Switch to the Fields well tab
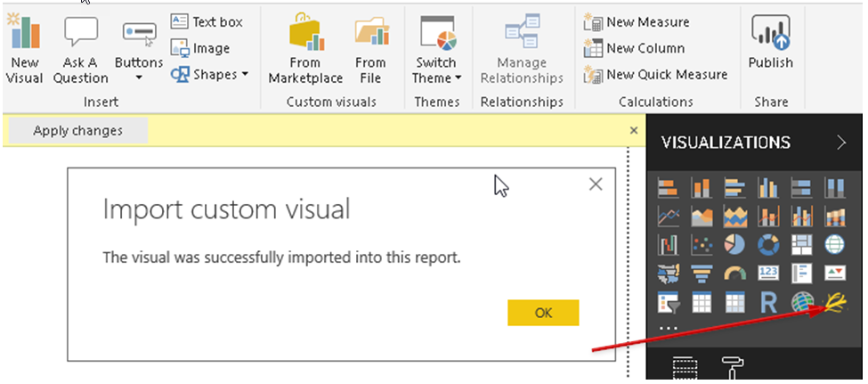The image size is (868, 384). pyautogui.click(x=684, y=369)
